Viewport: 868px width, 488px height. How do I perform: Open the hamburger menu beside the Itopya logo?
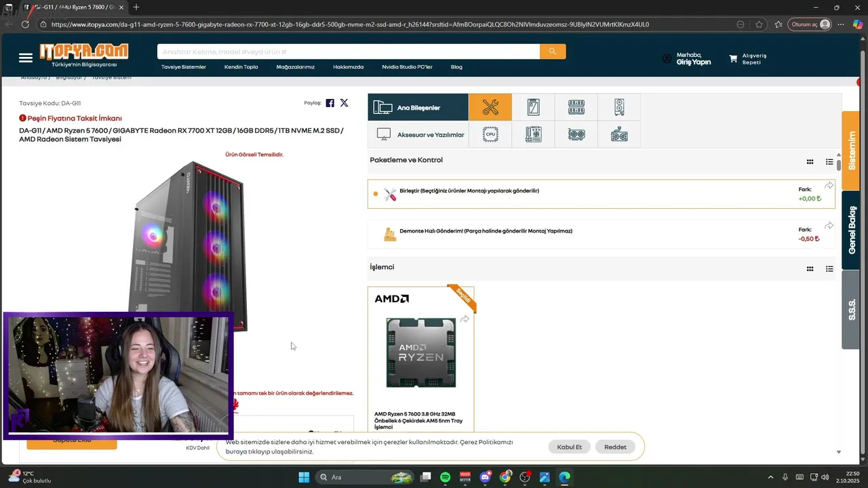coord(26,58)
